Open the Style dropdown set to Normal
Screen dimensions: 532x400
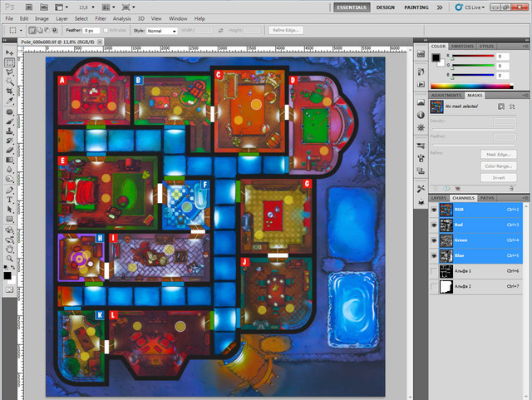[x=162, y=31]
